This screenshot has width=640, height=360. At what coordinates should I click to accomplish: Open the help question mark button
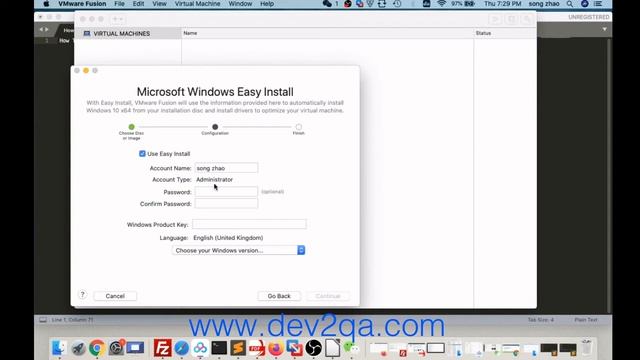point(82,294)
